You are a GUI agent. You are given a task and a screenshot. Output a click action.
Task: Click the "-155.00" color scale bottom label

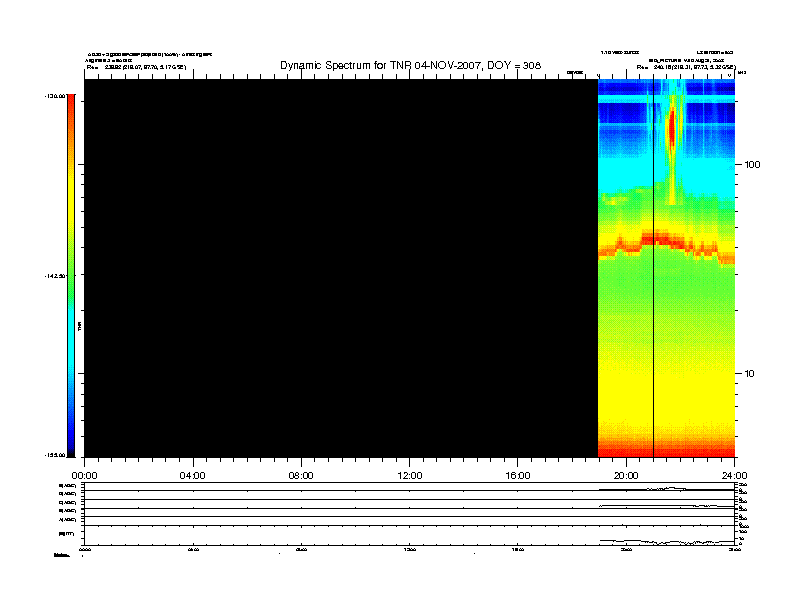point(55,455)
